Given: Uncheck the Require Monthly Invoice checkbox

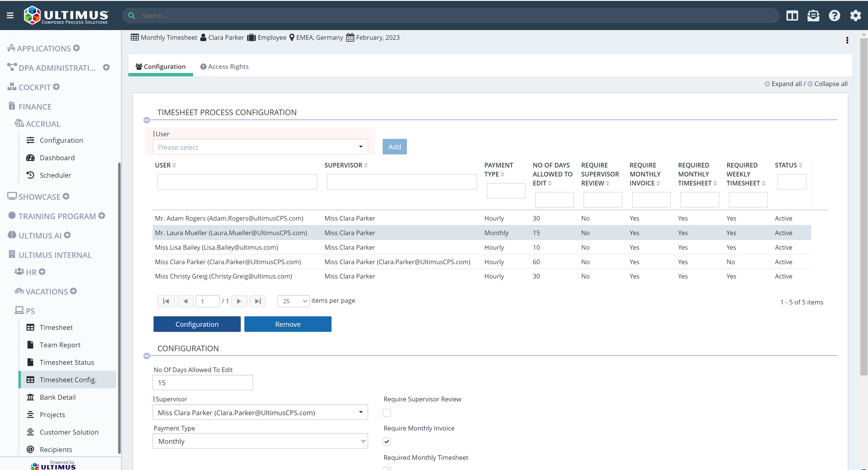Looking at the screenshot, I should [387, 442].
